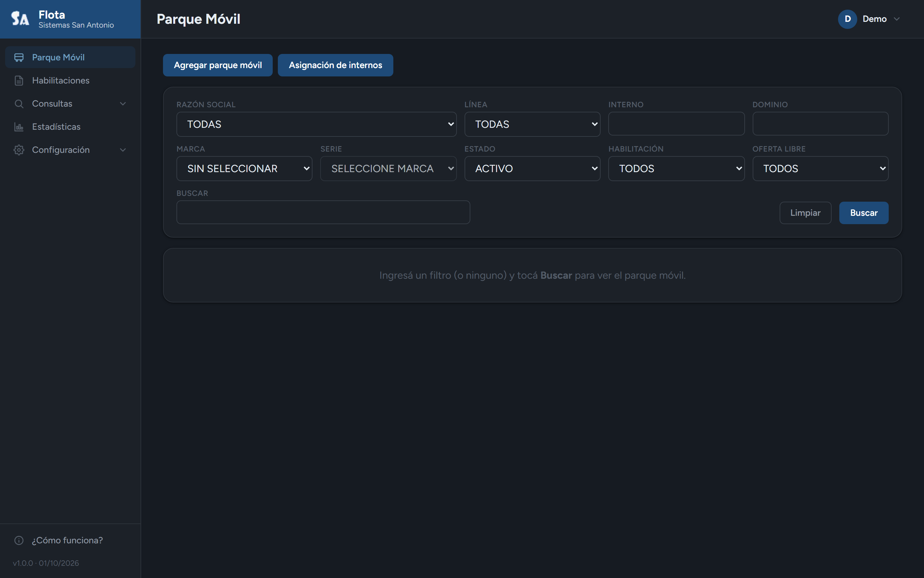Click Asignación de internos button
924x578 pixels.
click(335, 66)
